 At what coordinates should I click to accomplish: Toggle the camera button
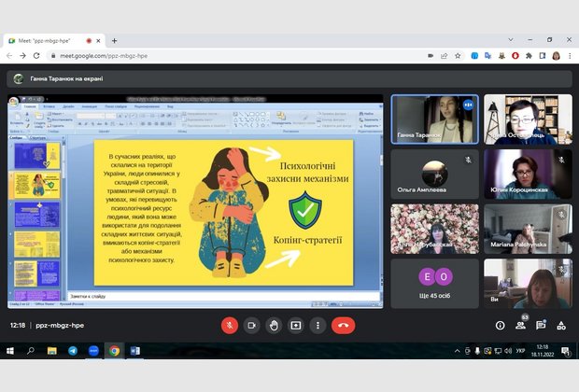(251, 325)
